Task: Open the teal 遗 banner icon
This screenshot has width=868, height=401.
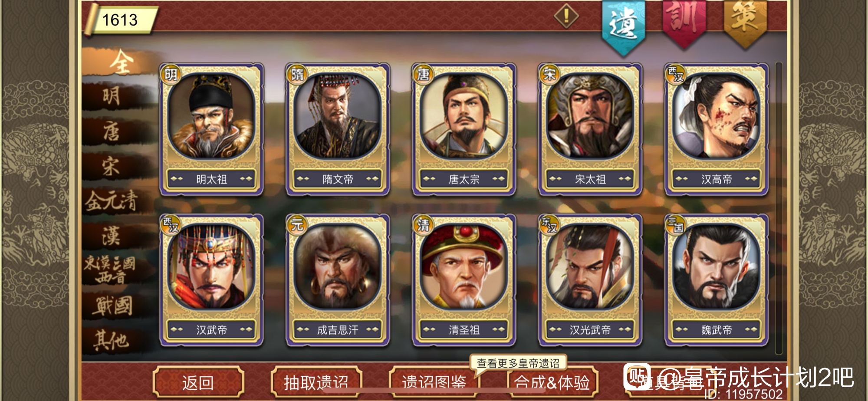Action: point(624,27)
